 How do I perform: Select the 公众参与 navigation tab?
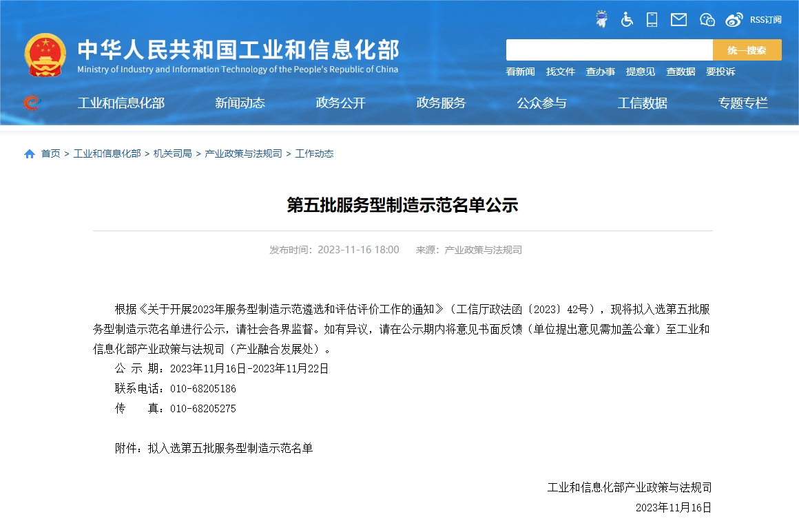(x=541, y=103)
